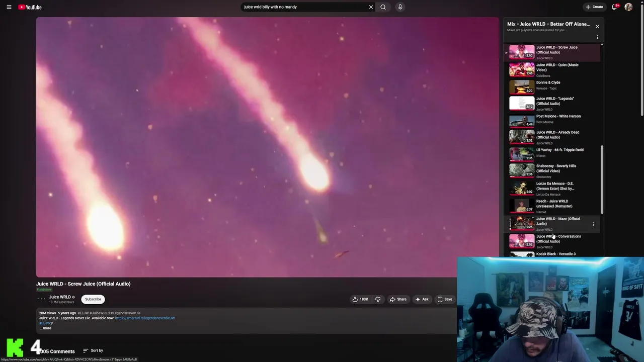Play Juice WRLD - Maze (Official Audio) thumbnail
The width and height of the screenshot is (644, 362).
click(522, 223)
